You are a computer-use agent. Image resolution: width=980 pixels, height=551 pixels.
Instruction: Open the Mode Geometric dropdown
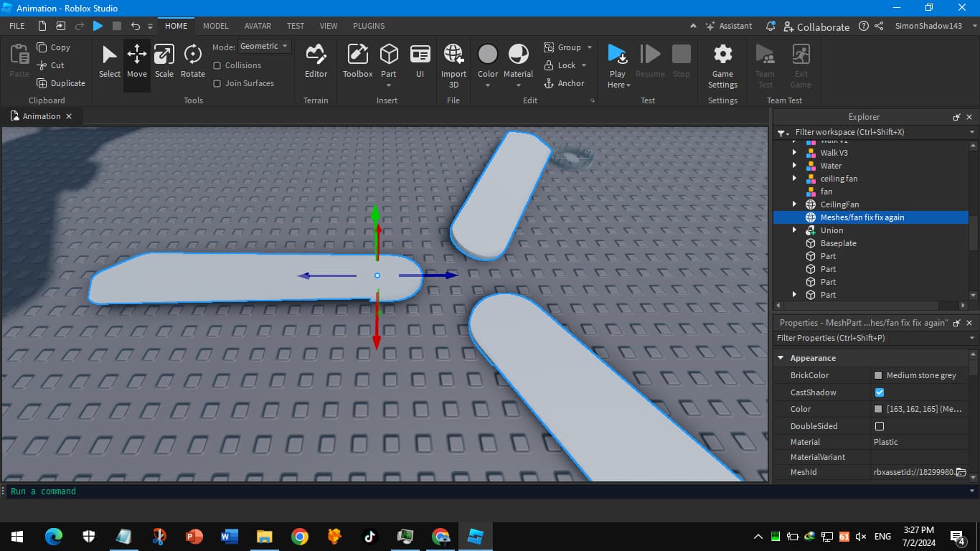(264, 46)
